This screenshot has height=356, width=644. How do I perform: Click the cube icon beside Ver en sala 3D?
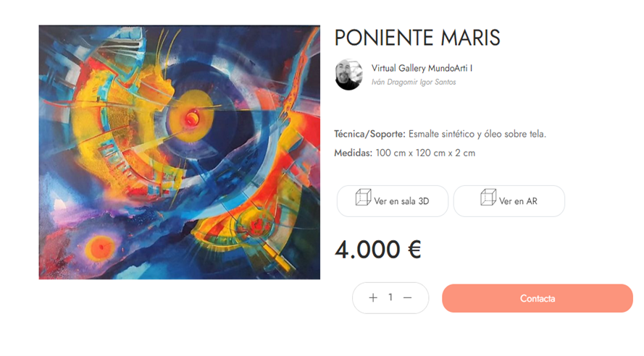(363, 198)
